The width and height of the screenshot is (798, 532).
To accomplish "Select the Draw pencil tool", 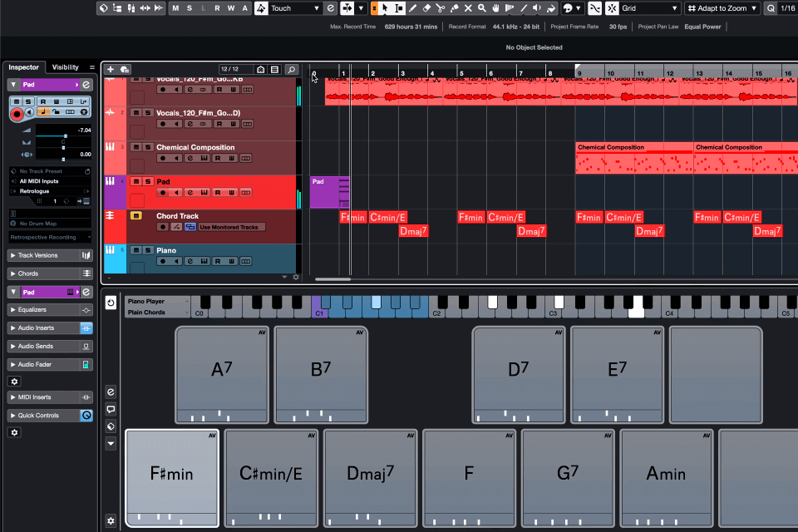I will [x=413, y=8].
